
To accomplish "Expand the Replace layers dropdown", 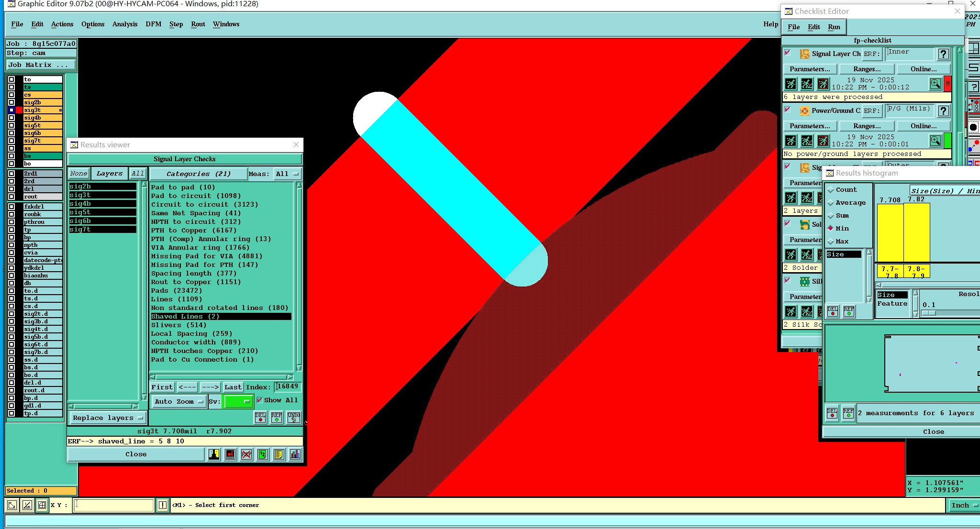I will coord(108,418).
